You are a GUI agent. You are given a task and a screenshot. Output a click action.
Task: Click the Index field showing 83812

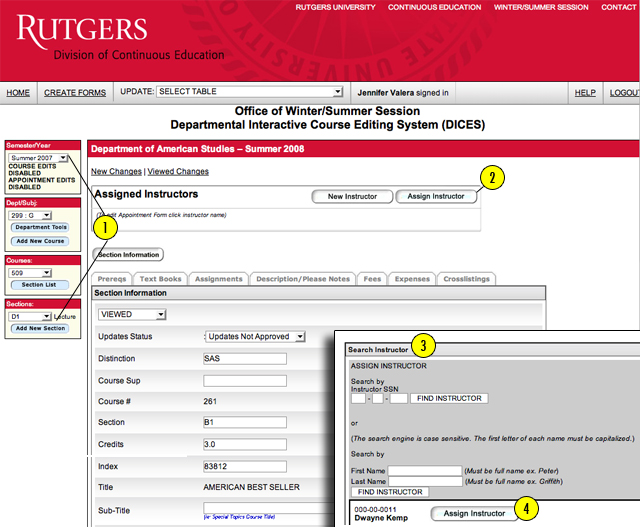click(245, 466)
